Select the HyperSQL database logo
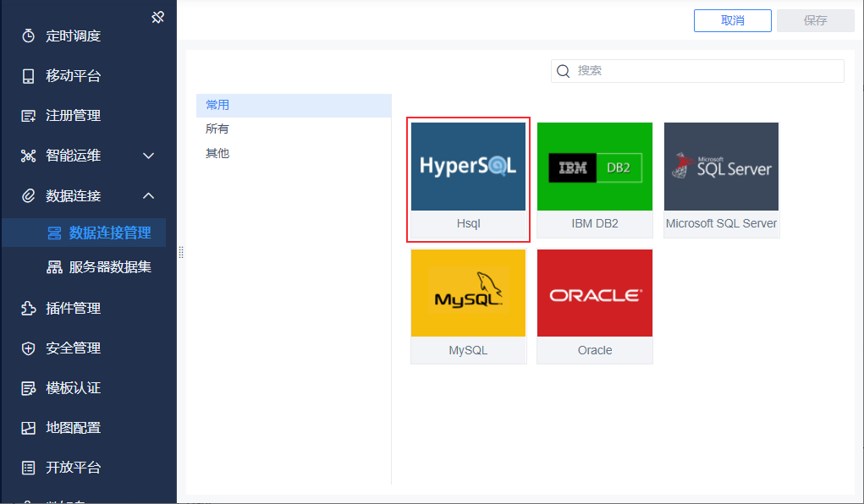Viewport: 864px width, 504px height. (x=468, y=167)
